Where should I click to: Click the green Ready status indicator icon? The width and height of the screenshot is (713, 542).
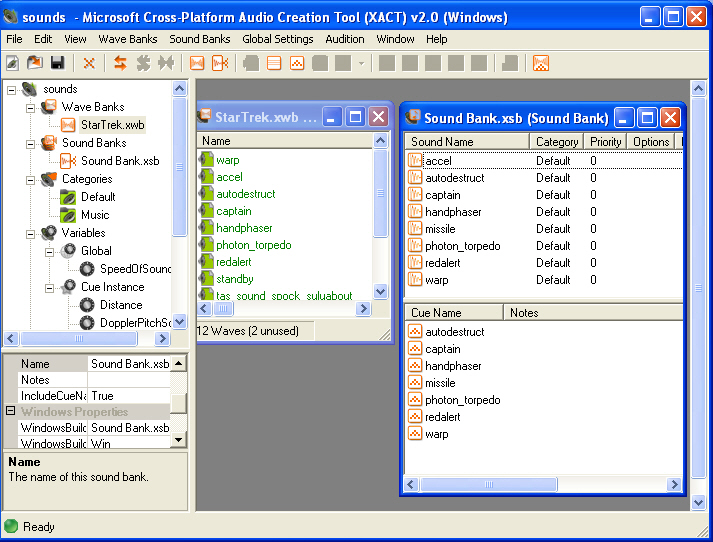pyautogui.click(x=11, y=526)
